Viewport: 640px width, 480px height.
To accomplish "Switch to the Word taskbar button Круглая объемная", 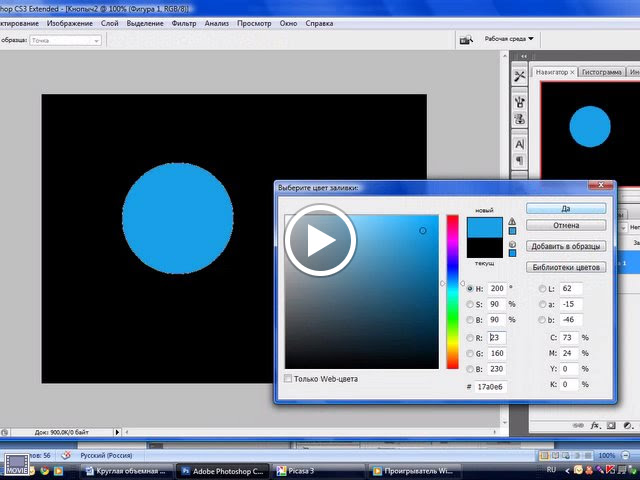I will tap(126, 471).
